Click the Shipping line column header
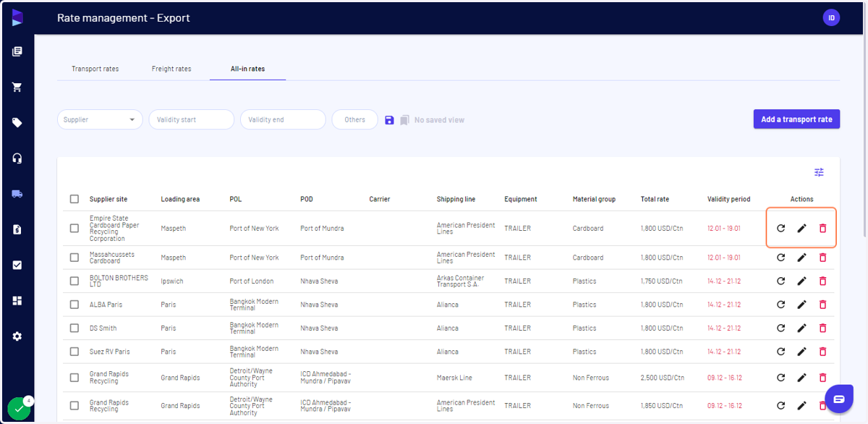Viewport: 868px width, 424px height. click(456, 199)
